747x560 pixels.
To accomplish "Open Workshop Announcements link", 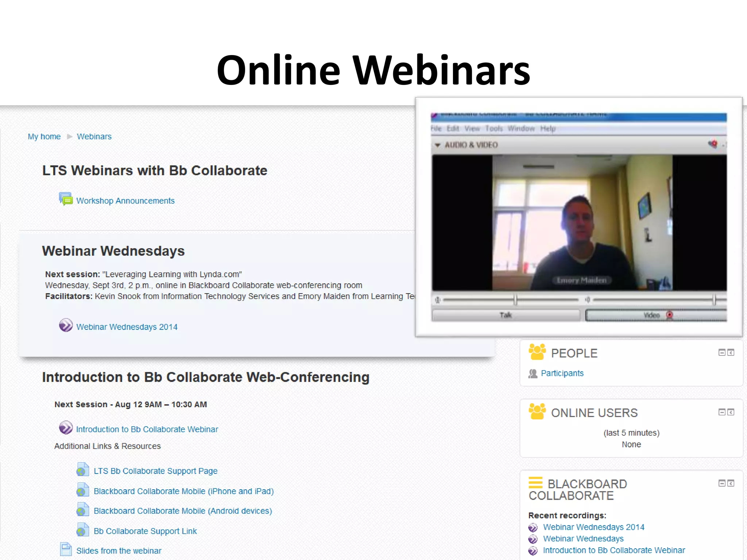I will (125, 201).
